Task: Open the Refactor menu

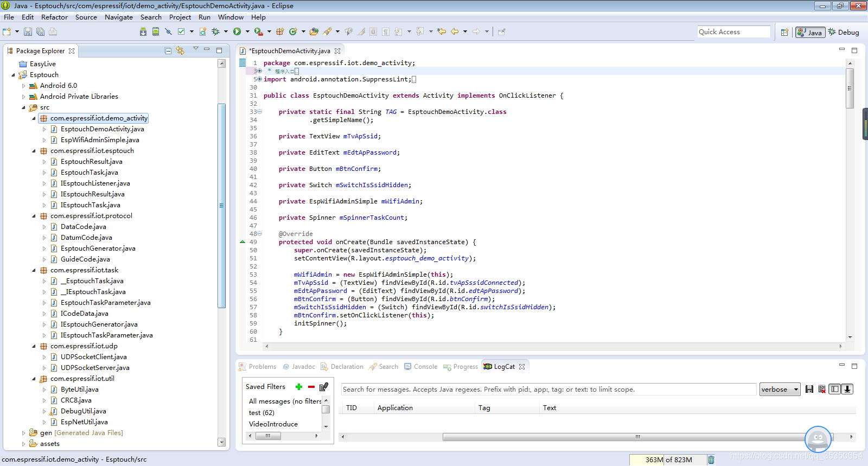Action: pyautogui.click(x=54, y=17)
